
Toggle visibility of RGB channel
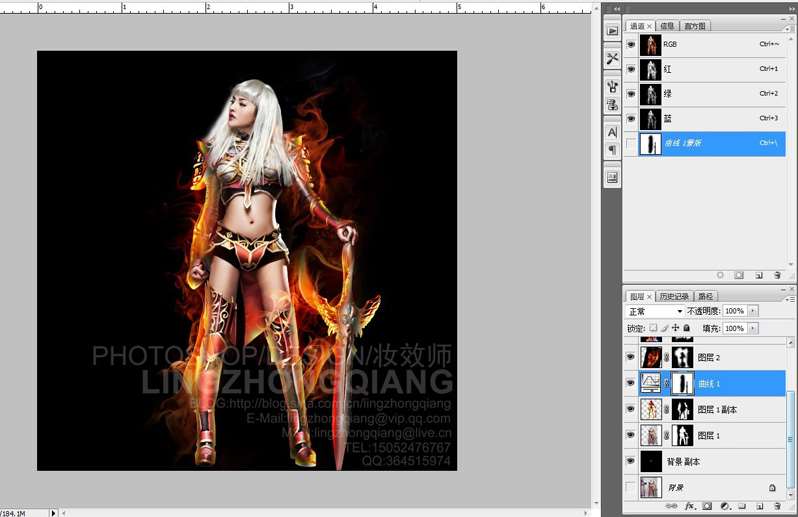(x=631, y=44)
